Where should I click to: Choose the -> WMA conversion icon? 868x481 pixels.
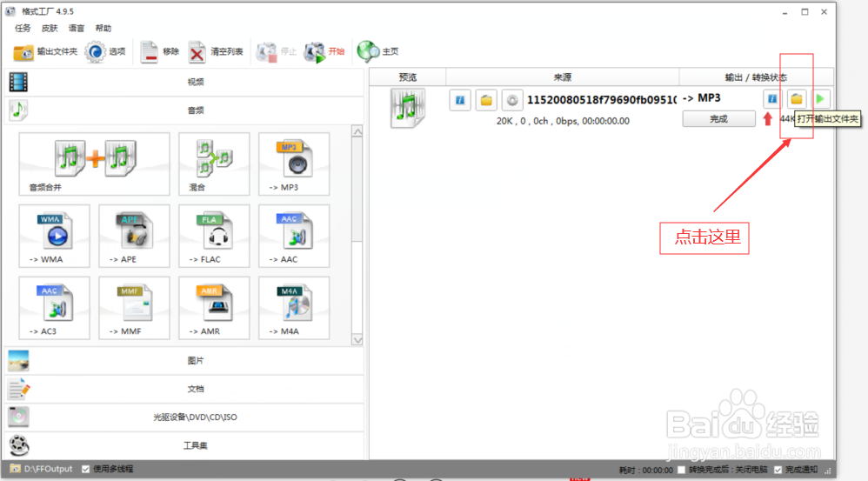pyautogui.click(x=54, y=236)
